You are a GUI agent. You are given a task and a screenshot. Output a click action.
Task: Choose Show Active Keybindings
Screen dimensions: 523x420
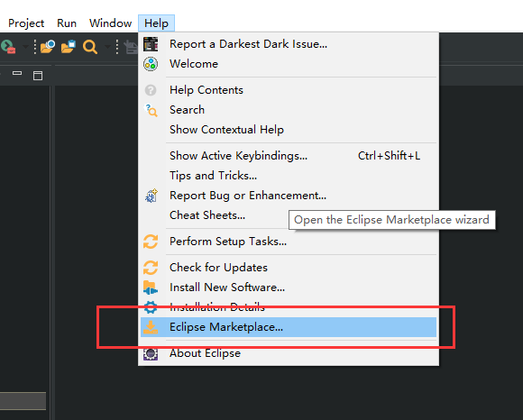click(289, 156)
